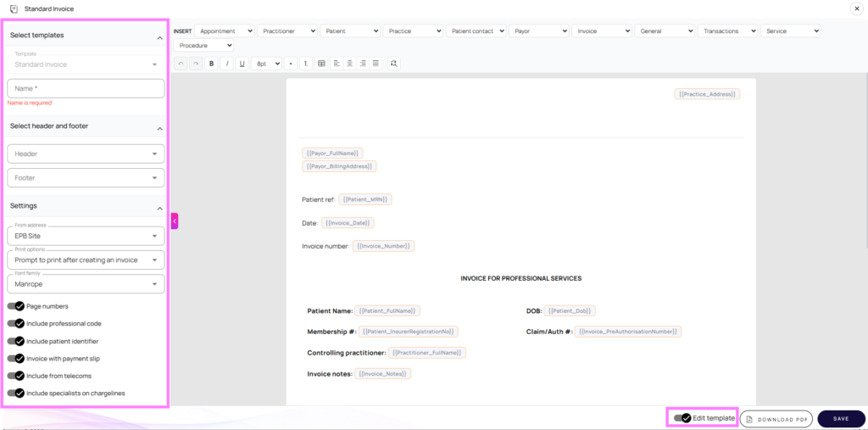Screen dimensions: 868x430
Task: Collapse the Select header and footer section
Action: pyautogui.click(x=160, y=129)
